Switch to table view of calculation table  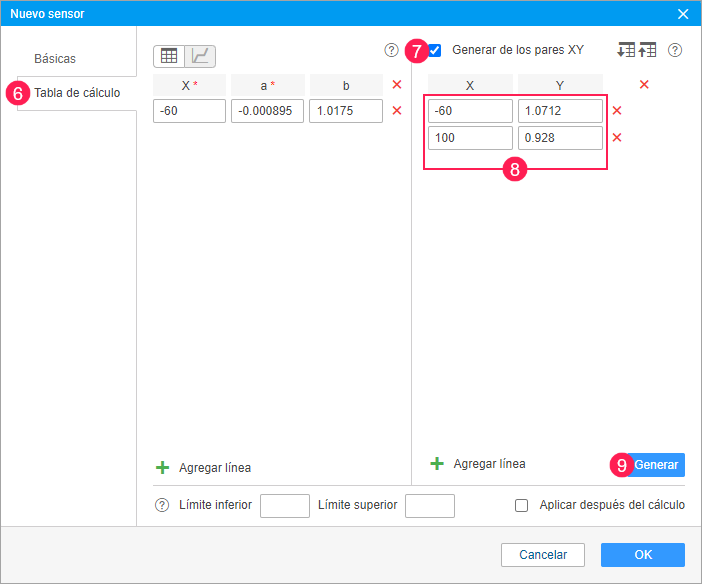pyautogui.click(x=169, y=56)
